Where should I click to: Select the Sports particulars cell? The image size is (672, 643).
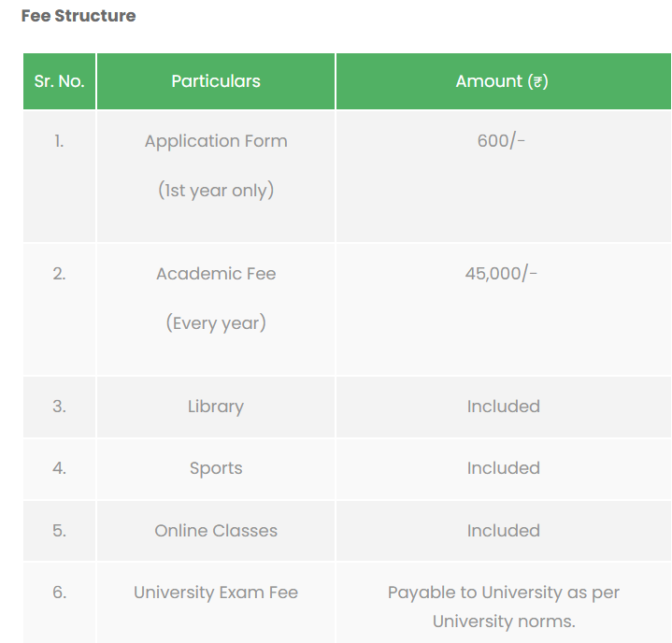[216, 468]
